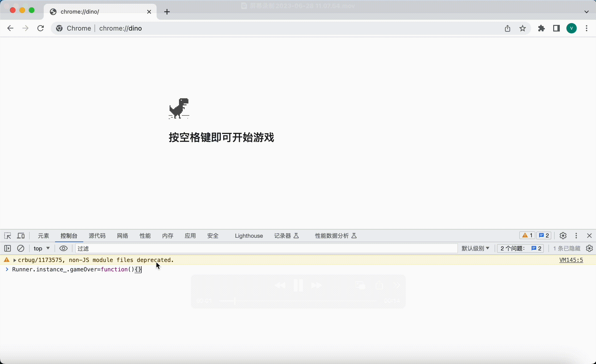Image resolution: width=596 pixels, height=364 pixels.
Task: Open the VM145:5 source link
Action: point(571,260)
